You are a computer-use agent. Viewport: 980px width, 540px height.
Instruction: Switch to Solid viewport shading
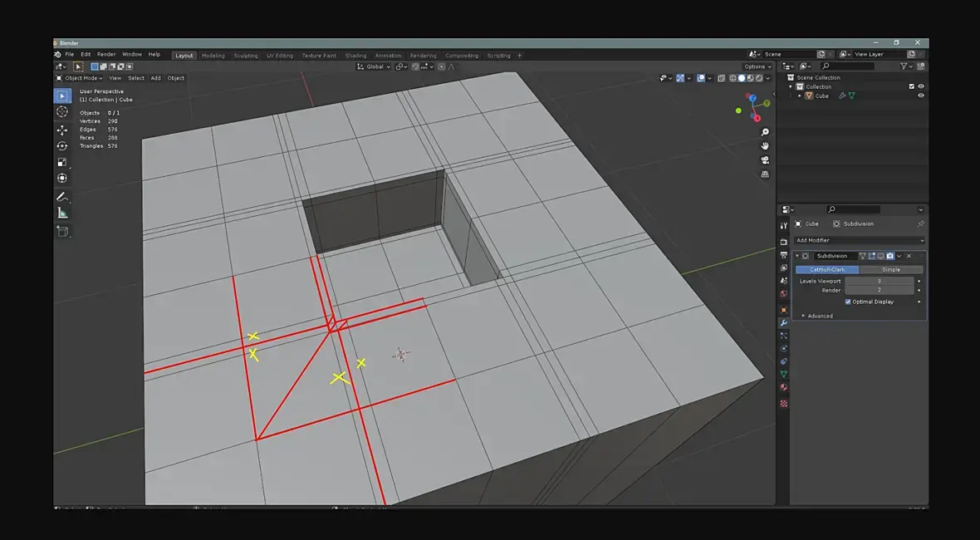click(x=742, y=78)
